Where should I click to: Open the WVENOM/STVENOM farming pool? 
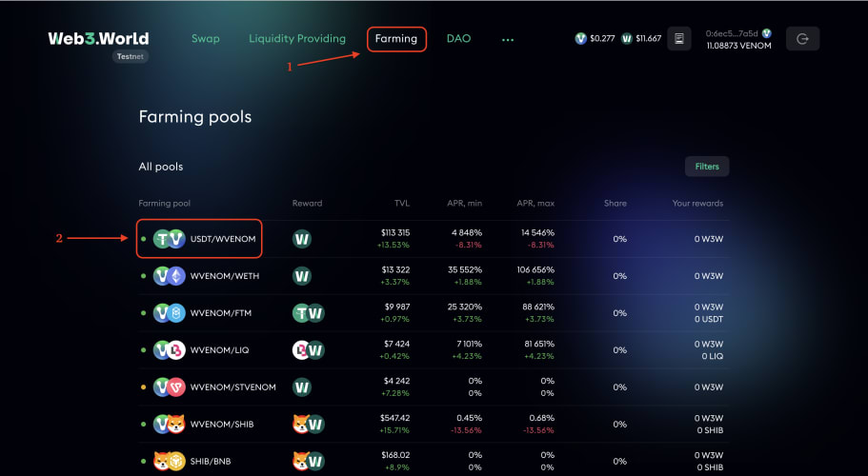[434, 387]
